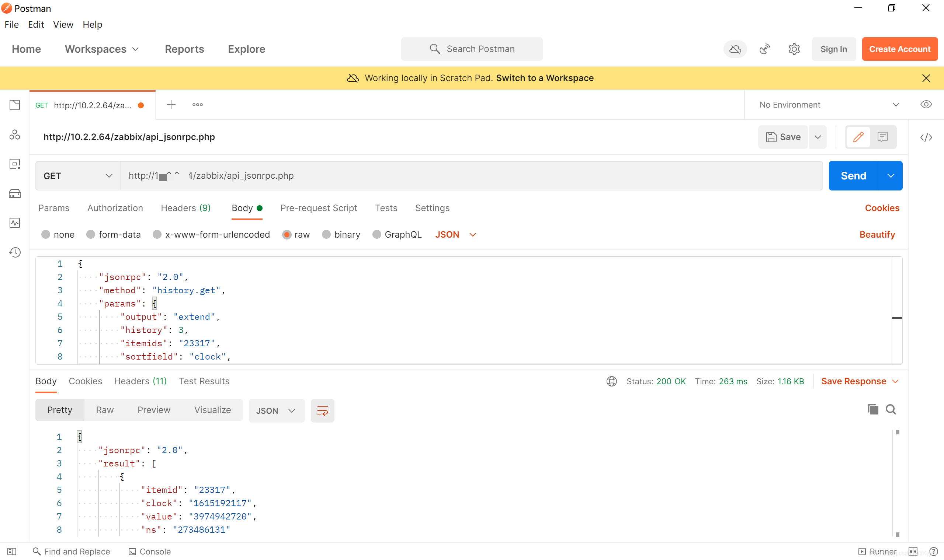This screenshot has height=560, width=944.
Task: Click the Create Account button
Action: coord(899,49)
